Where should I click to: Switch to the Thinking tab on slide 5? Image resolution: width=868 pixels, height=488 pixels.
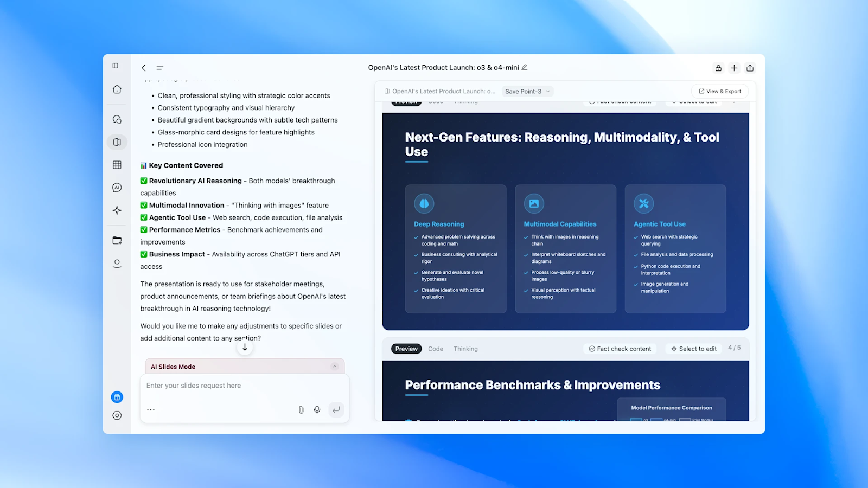(466, 349)
